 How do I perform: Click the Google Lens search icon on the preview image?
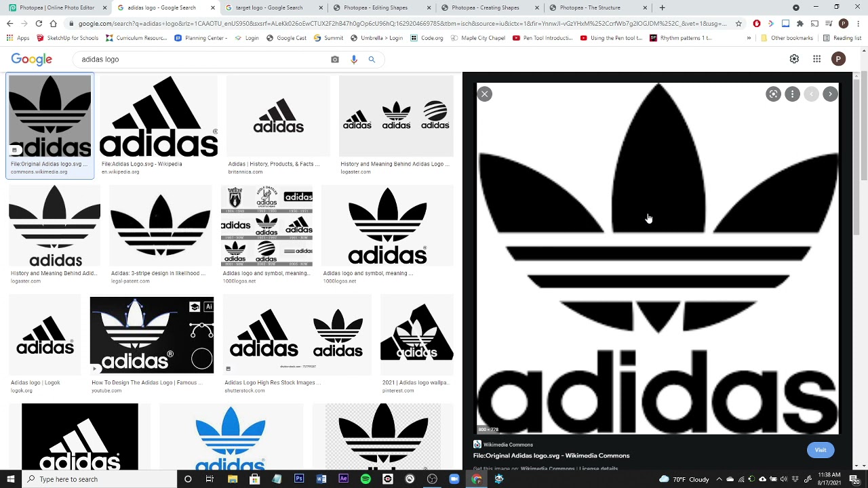pyautogui.click(x=773, y=94)
